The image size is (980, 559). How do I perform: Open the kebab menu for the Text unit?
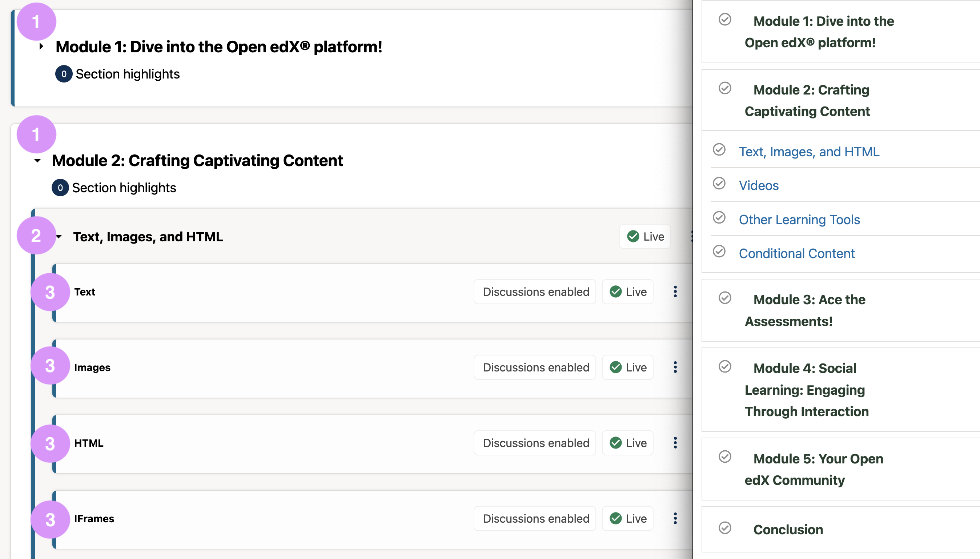[x=675, y=292]
